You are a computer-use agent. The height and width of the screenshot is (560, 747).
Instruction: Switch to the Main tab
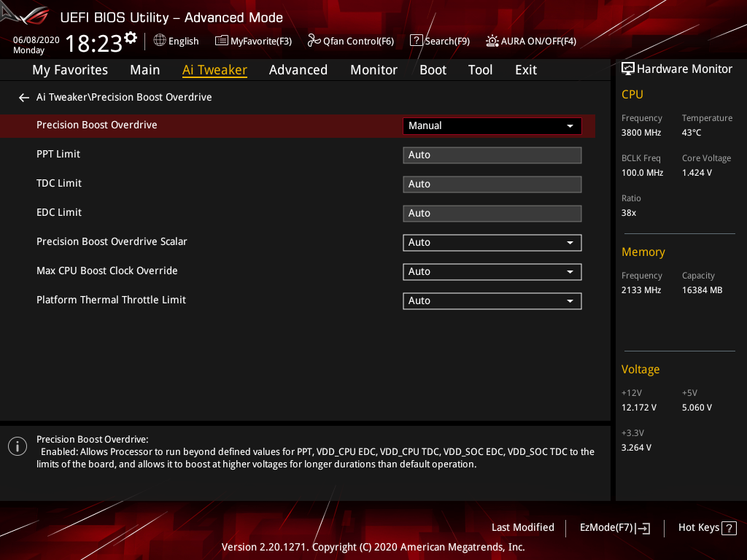coord(145,70)
